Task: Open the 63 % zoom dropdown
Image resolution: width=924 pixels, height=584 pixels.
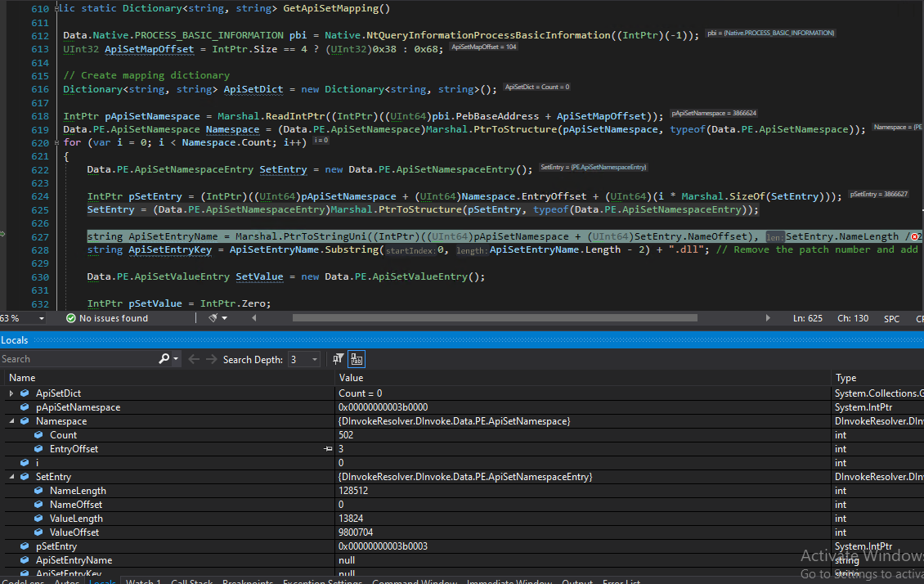Action: click(x=41, y=318)
